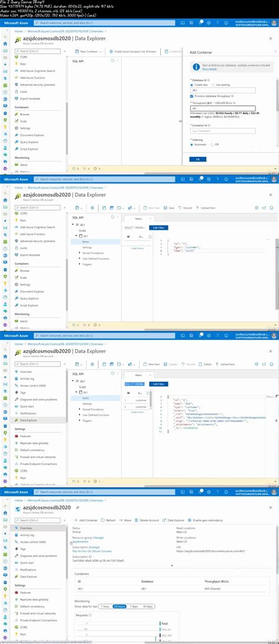Viewport: 279px width, 644px height.
Task: Open the New Container dropdown arrow
Action: pyautogui.click(x=100, y=51)
